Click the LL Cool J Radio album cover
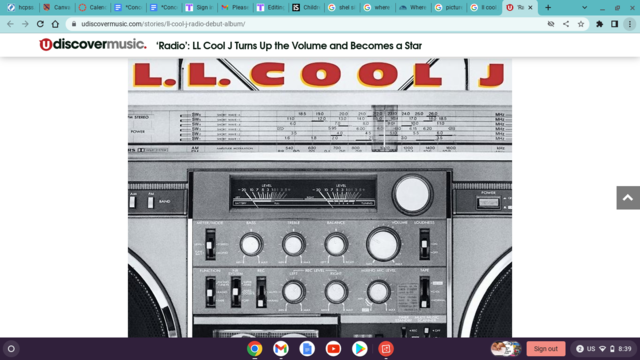640x360 pixels. click(320, 198)
